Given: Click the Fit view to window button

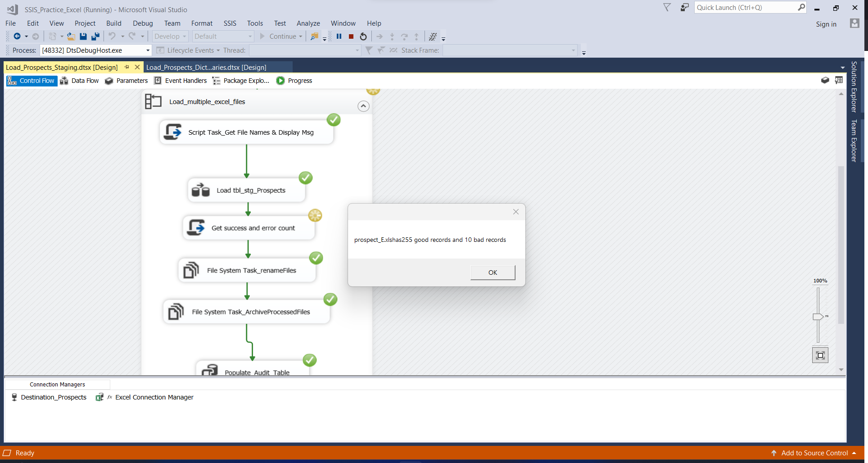Looking at the screenshot, I should tap(820, 355).
